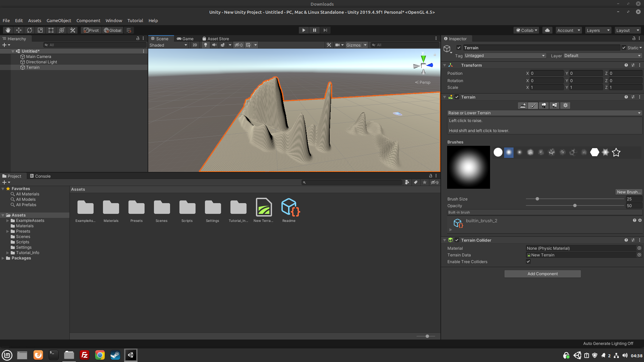Open the Assets menu
Screen dimensions: 644x362
click(x=35, y=20)
